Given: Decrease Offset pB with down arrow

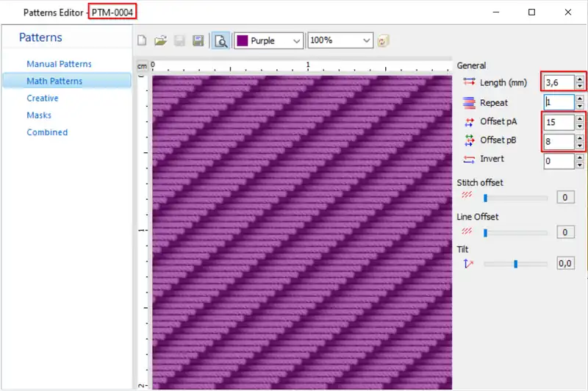Looking at the screenshot, I should coord(580,146).
